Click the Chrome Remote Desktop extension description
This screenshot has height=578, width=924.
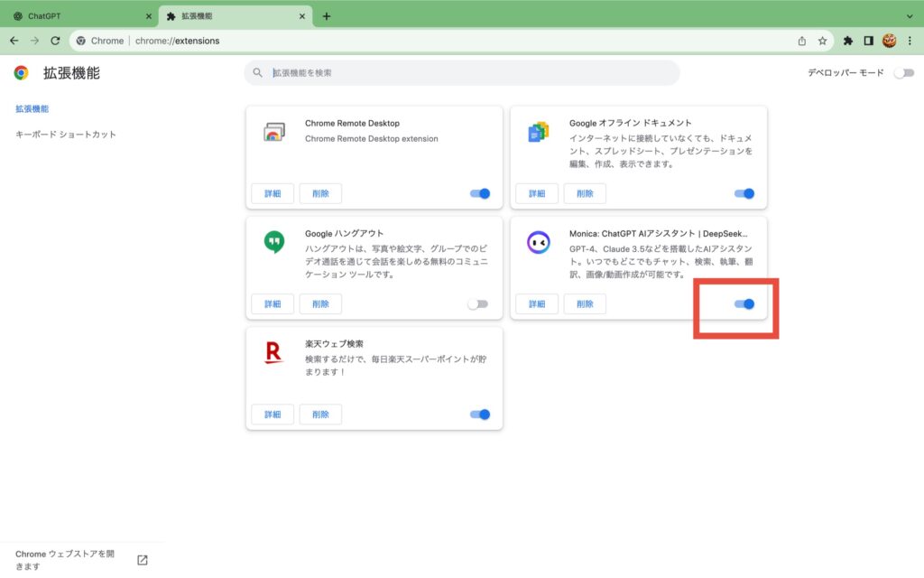pos(372,138)
